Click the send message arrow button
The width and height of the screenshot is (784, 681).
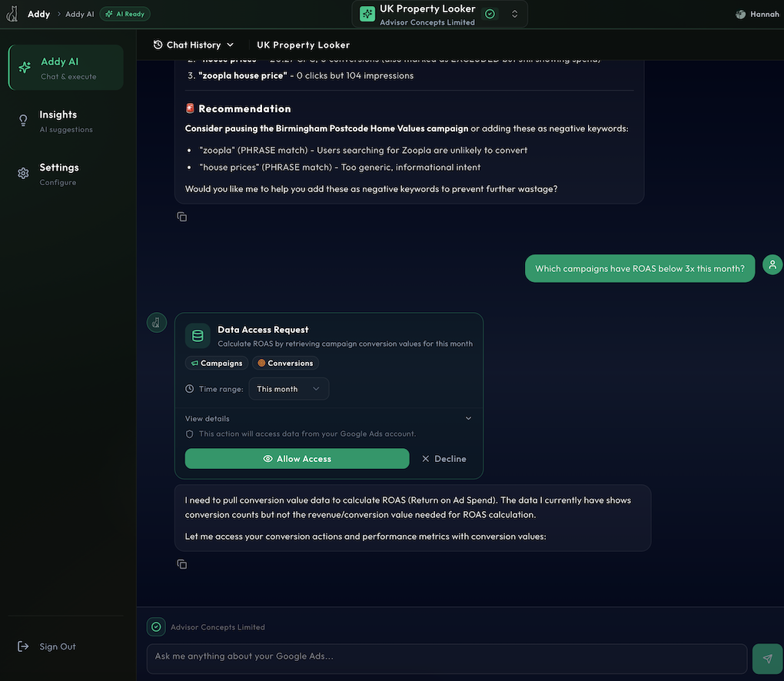pos(767,659)
